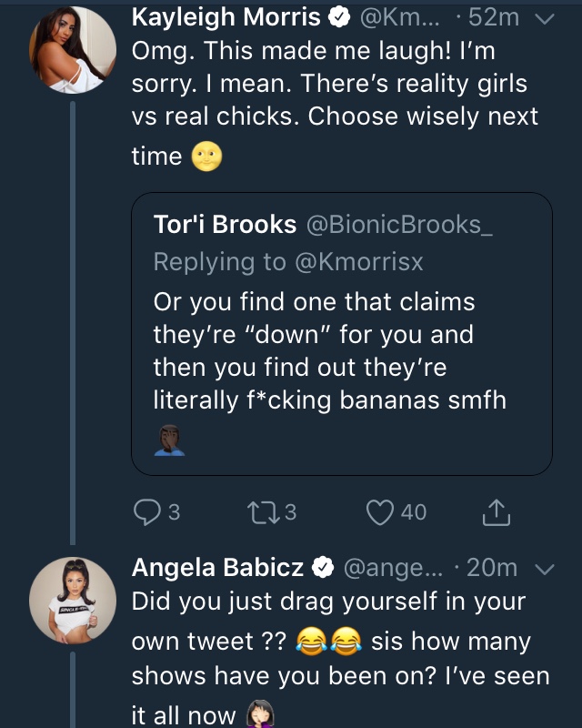
Task: Open @BionicBrooks_ handle in quote
Action: point(399,225)
